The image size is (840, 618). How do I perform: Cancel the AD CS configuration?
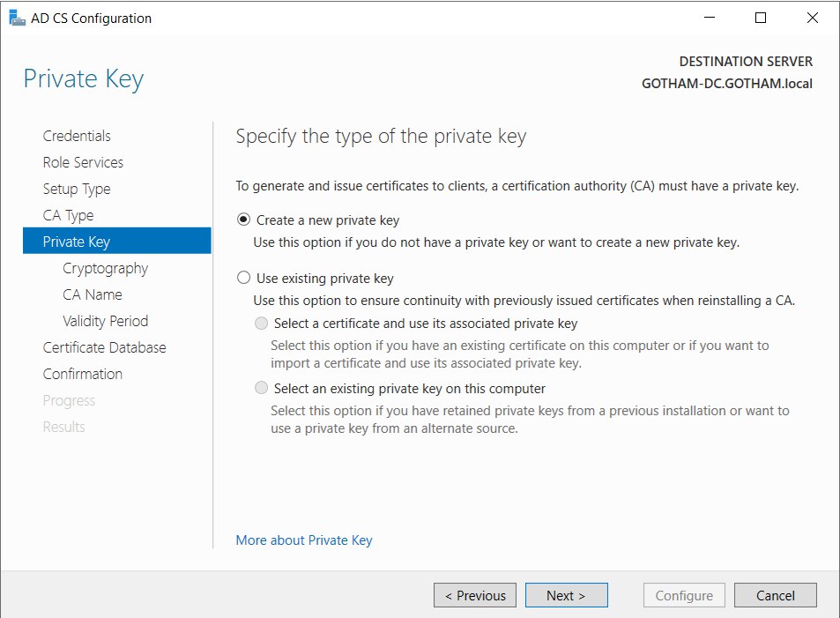pyautogui.click(x=775, y=595)
